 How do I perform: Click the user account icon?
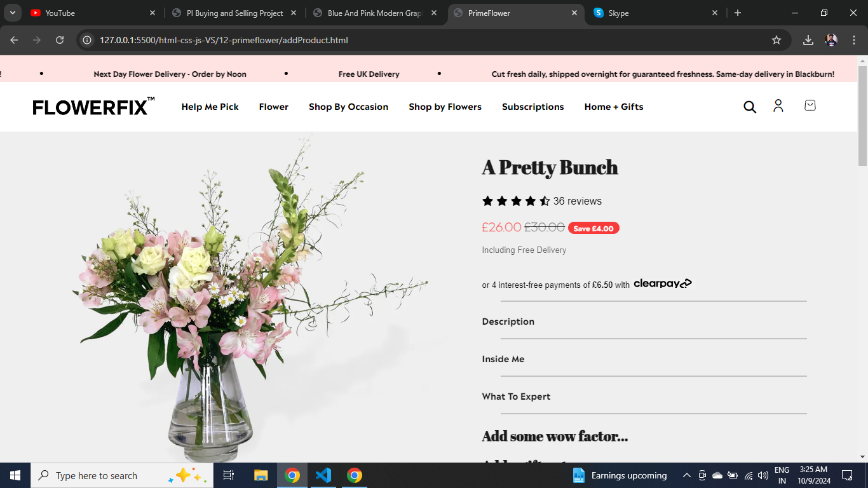pos(778,105)
